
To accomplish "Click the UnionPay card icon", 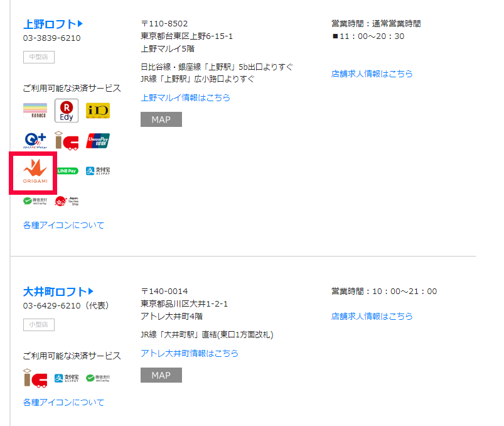I will (98, 141).
